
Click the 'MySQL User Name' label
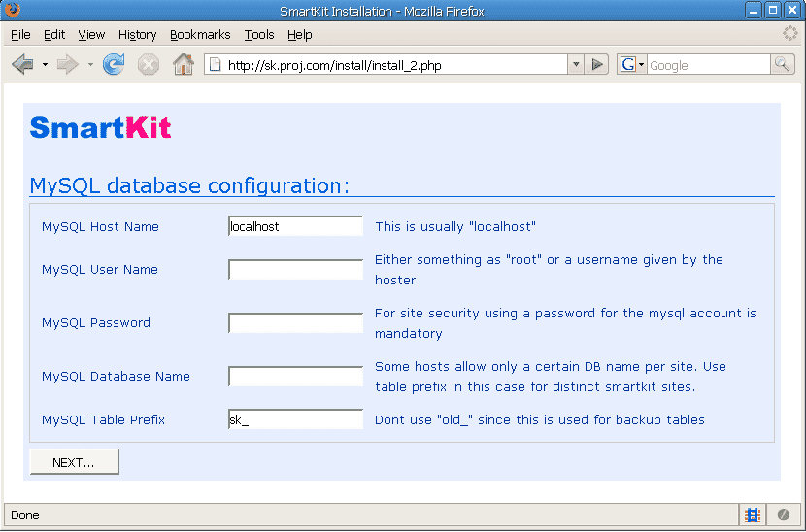point(100,269)
